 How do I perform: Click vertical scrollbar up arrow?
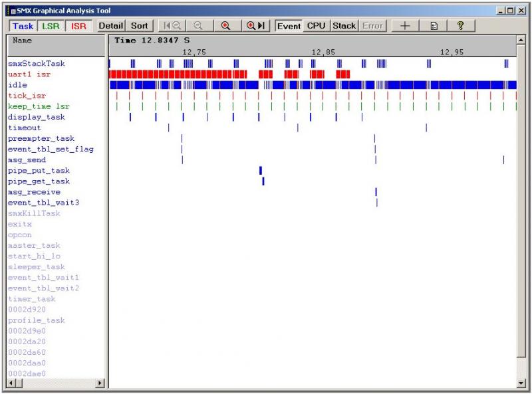(x=521, y=40)
